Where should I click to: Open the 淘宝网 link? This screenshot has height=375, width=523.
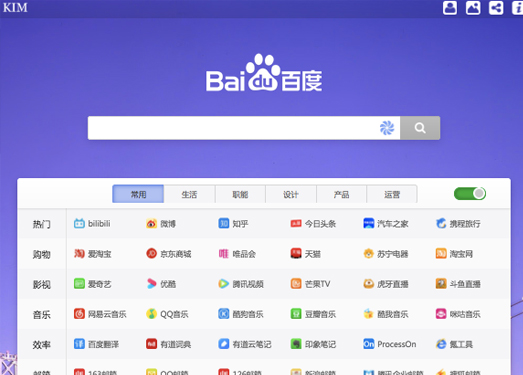(x=454, y=254)
